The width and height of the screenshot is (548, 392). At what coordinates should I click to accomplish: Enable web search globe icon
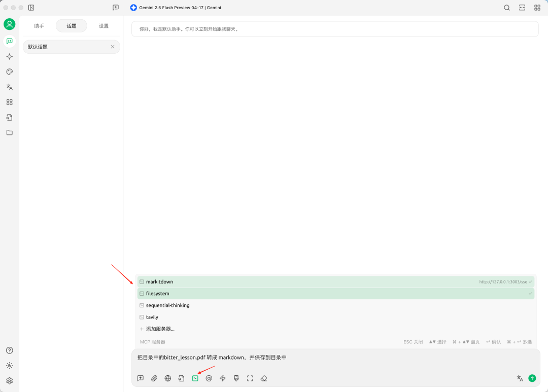(x=168, y=378)
